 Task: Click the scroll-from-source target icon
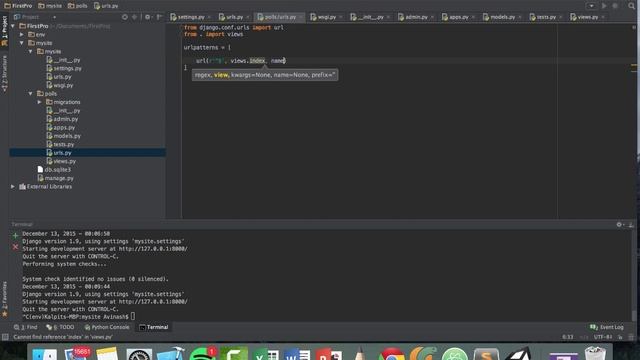click(x=124, y=17)
